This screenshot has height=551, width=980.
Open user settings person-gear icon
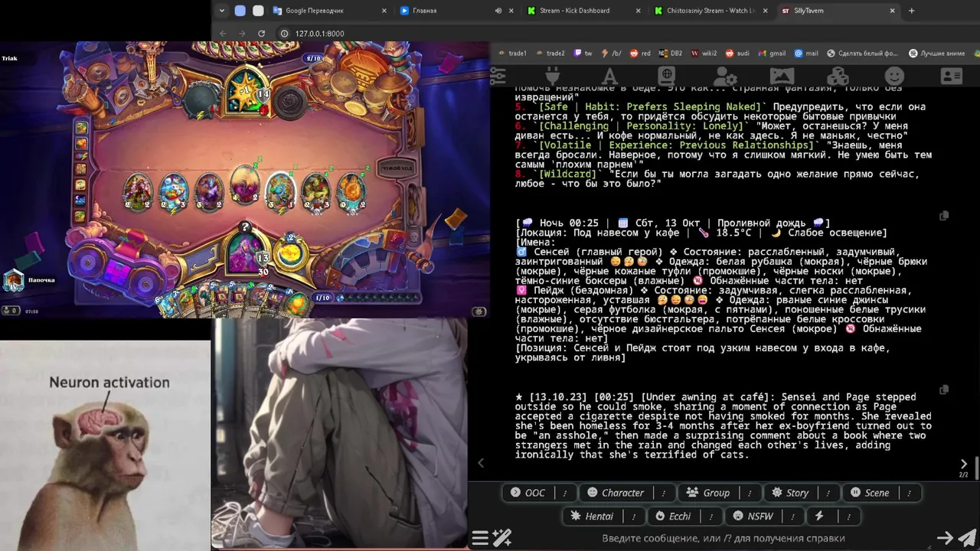point(724,76)
